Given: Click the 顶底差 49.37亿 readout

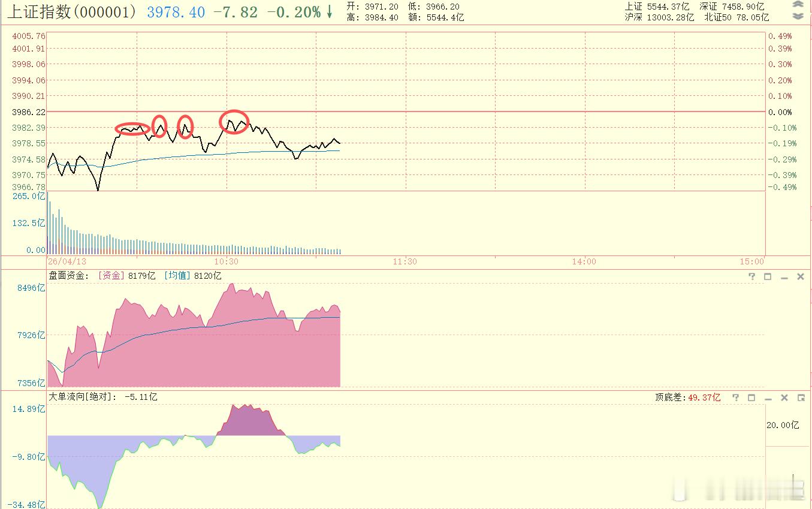Looking at the screenshot, I should click(687, 397).
